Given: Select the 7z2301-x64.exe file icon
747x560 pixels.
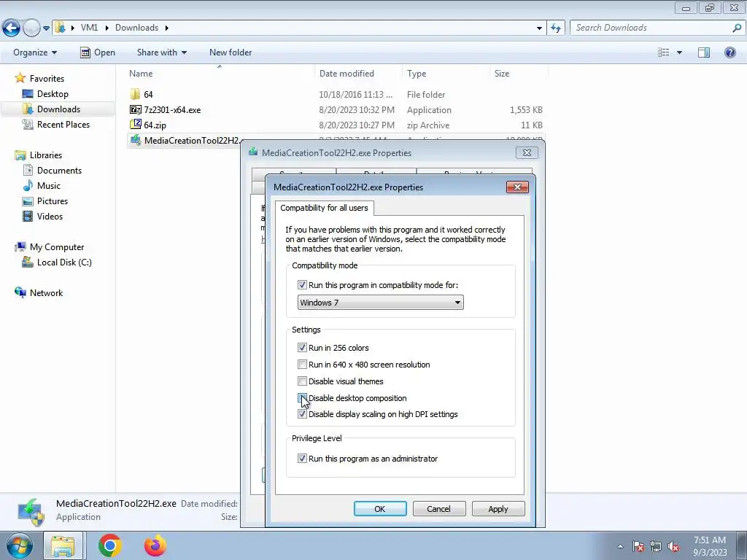Looking at the screenshot, I should (135, 109).
